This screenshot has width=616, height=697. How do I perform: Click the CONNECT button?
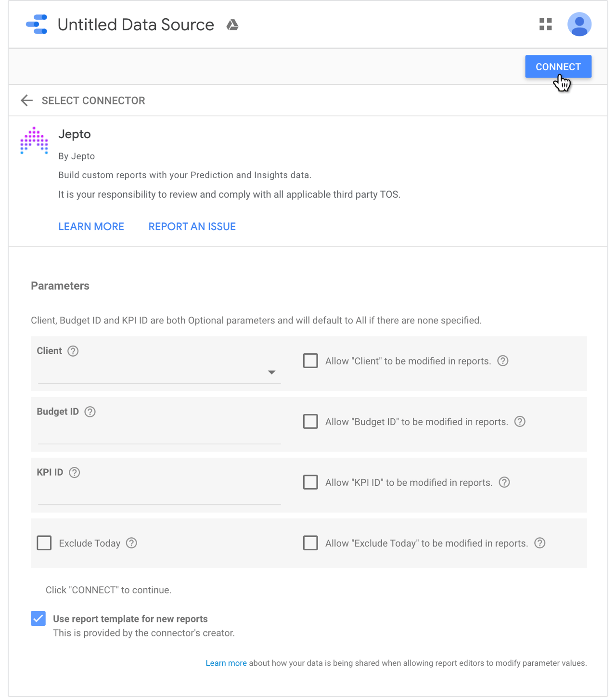coord(558,67)
